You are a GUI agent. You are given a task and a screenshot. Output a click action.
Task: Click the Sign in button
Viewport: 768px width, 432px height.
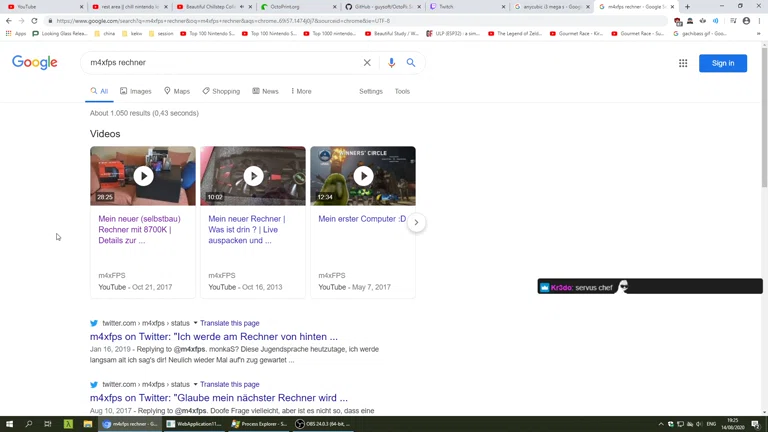722,63
